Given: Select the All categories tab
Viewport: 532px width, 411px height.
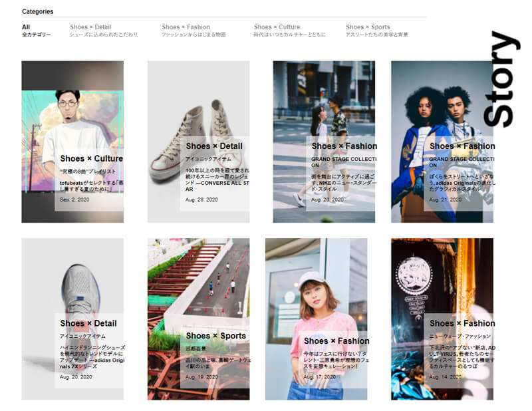Looking at the screenshot, I should click(36, 31).
